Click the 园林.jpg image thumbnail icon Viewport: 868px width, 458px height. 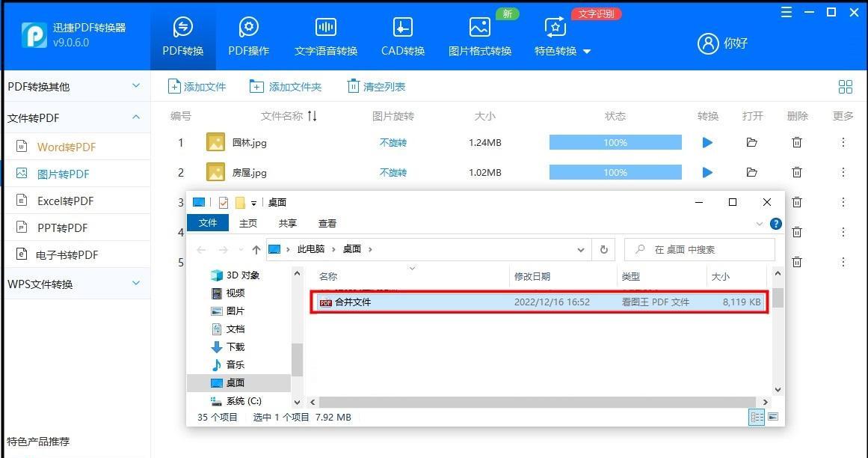215,142
